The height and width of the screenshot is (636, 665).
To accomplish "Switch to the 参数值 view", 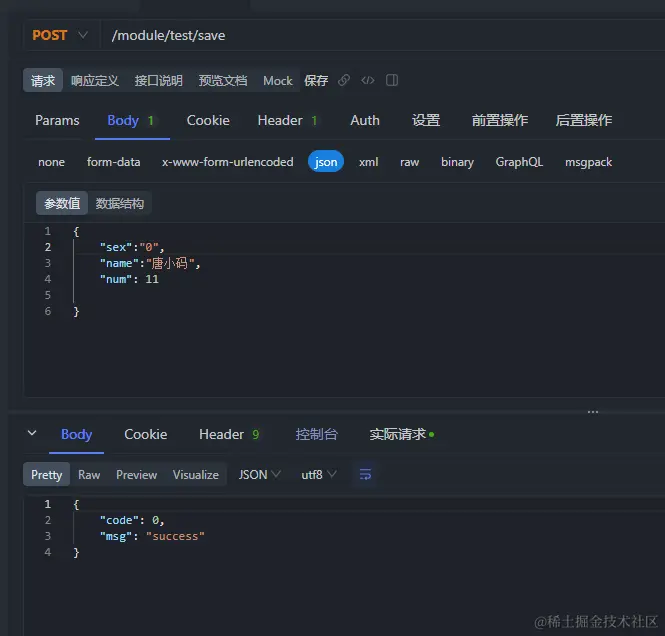I will click(x=62, y=204).
